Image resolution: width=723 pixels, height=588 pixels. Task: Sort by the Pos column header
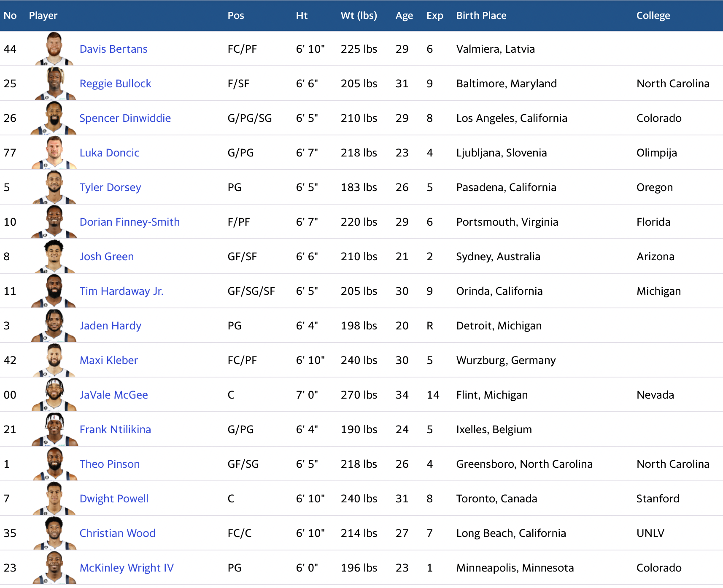click(236, 16)
